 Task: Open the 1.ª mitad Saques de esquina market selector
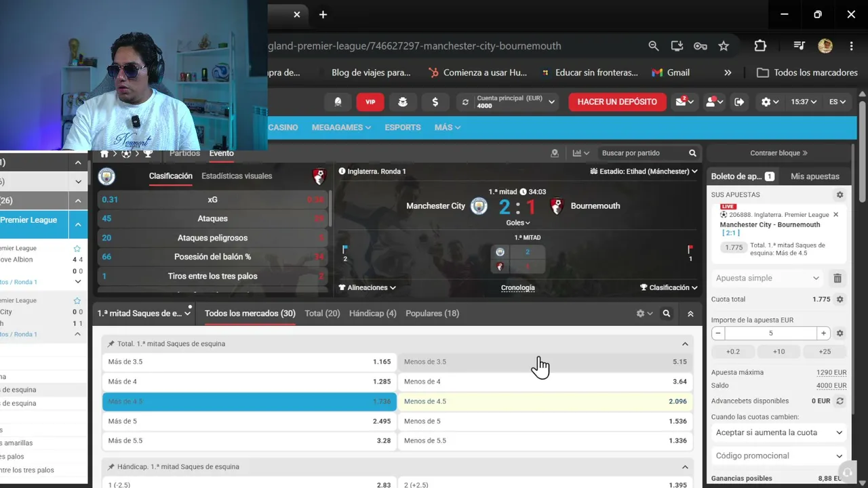(x=144, y=314)
